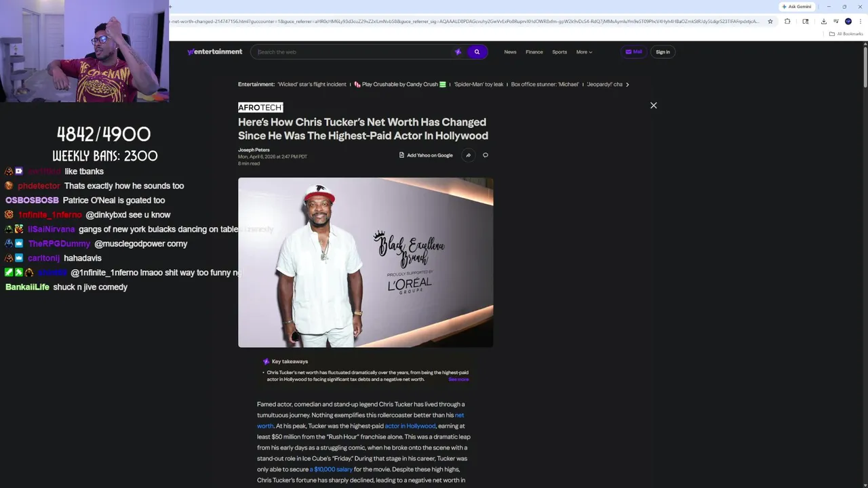Image resolution: width=868 pixels, height=488 pixels.
Task: Click chat username 1nfinite_1nferno
Action: tap(50, 215)
